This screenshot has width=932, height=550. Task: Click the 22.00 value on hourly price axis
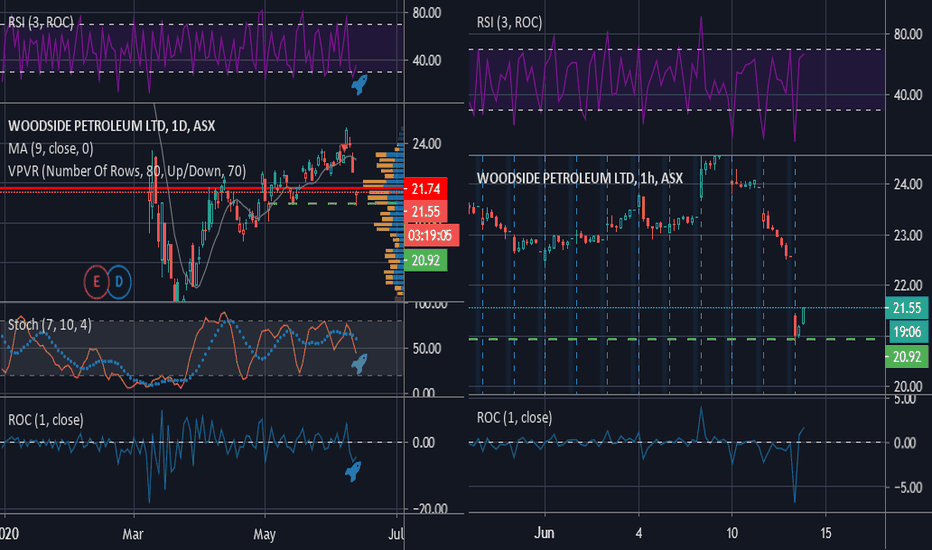908,285
